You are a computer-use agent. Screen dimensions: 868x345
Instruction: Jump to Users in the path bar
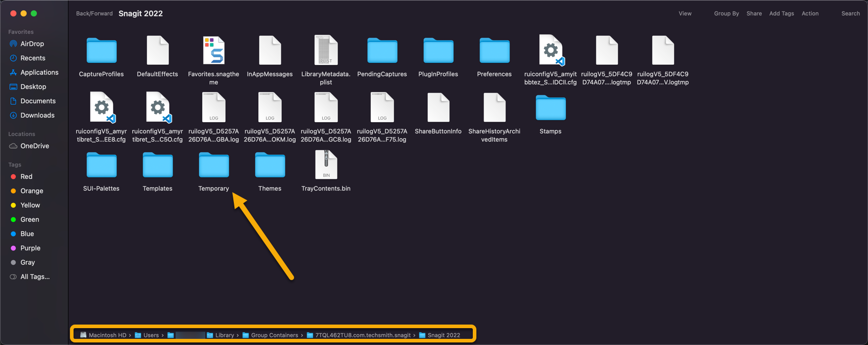pos(147,335)
